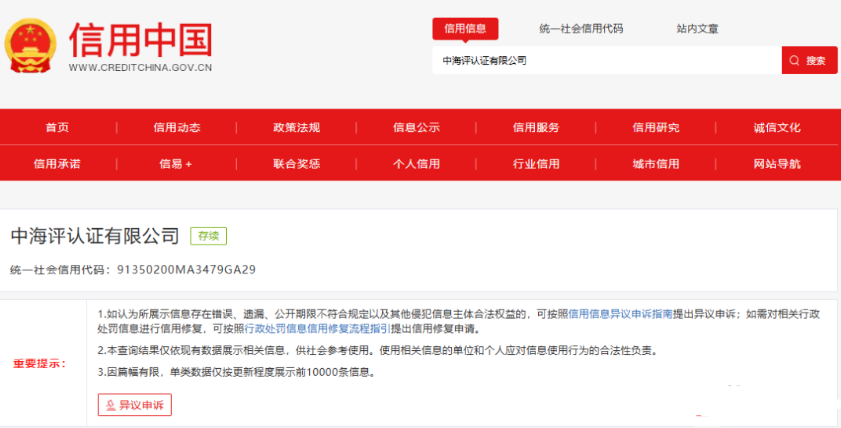The height and width of the screenshot is (428, 841).
Task: Open the 城市信用 menu item
Action: tap(656, 164)
